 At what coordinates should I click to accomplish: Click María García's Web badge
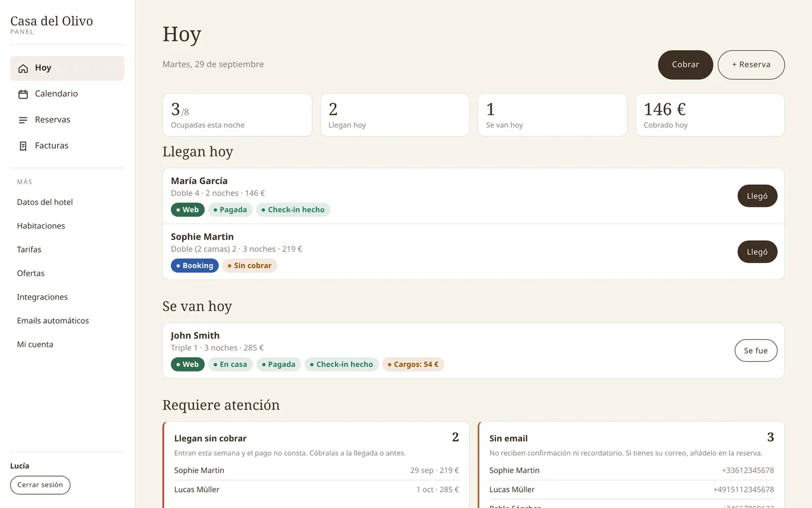pos(187,210)
